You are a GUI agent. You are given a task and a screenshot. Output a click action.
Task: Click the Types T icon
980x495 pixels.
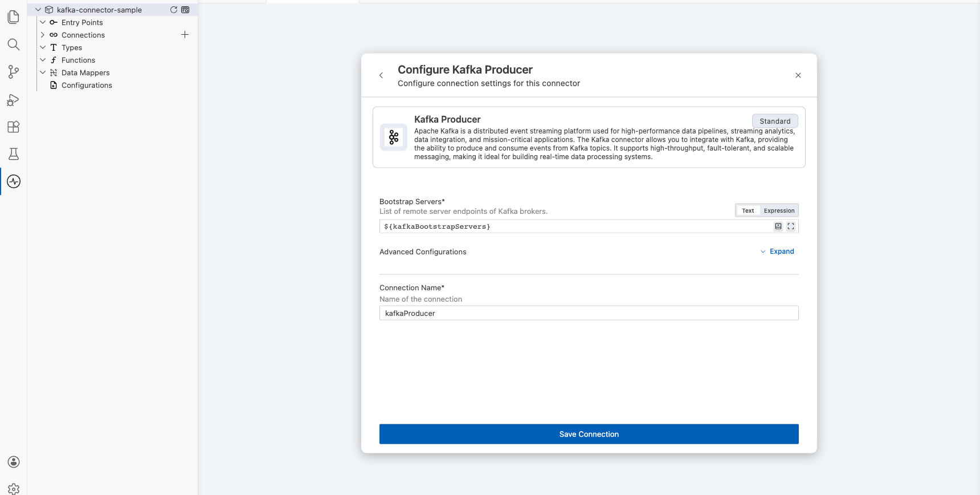54,47
